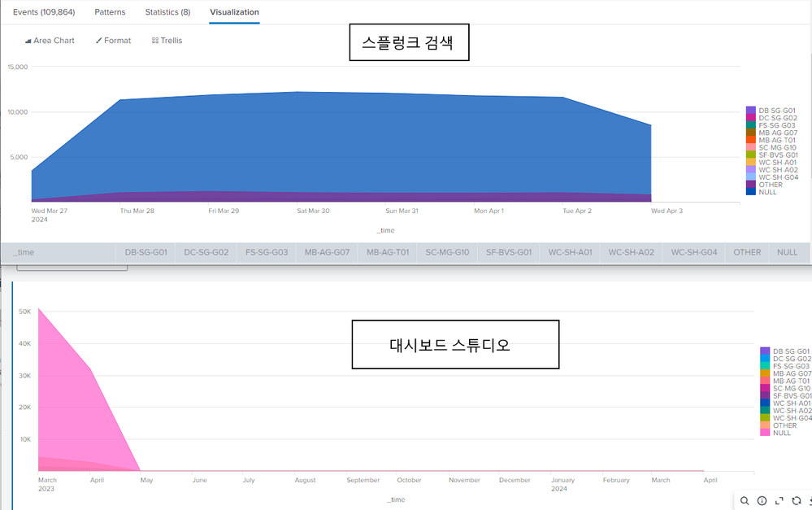Click SC-MG-G10 table column header
Image resolution: width=812 pixels, height=510 pixels.
coord(447,252)
